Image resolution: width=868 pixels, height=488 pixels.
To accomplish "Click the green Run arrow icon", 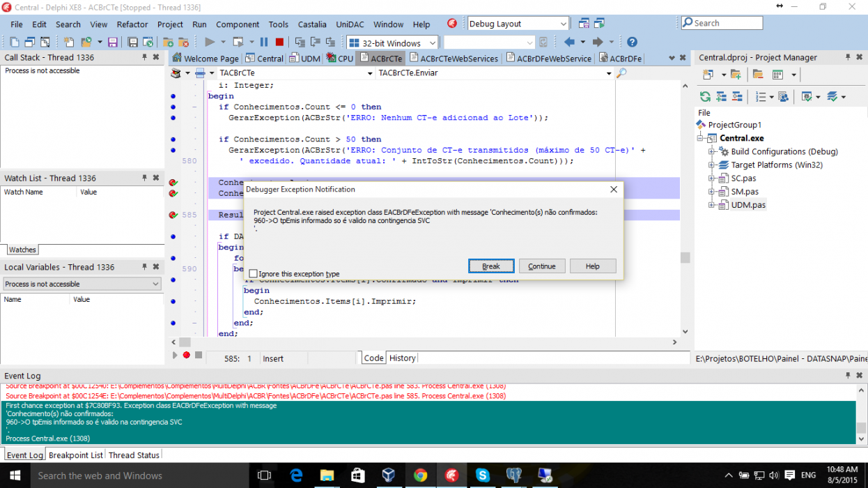I will pyautogui.click(x=210, y=42).
